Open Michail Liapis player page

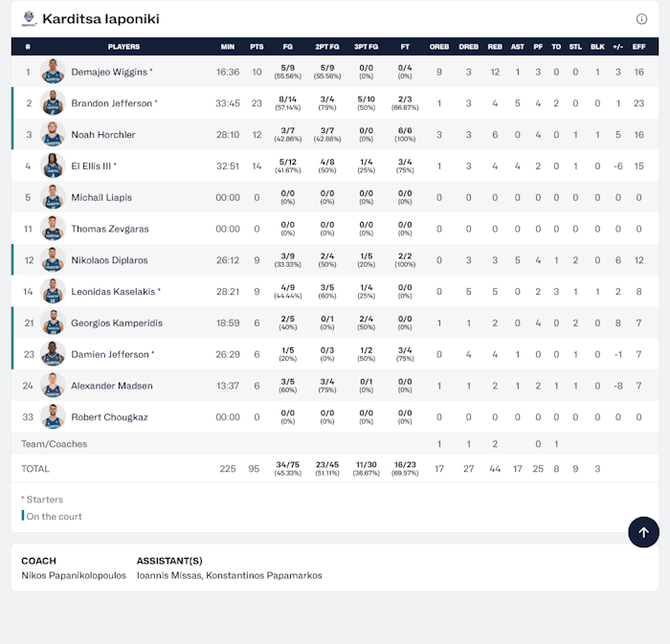101,198
